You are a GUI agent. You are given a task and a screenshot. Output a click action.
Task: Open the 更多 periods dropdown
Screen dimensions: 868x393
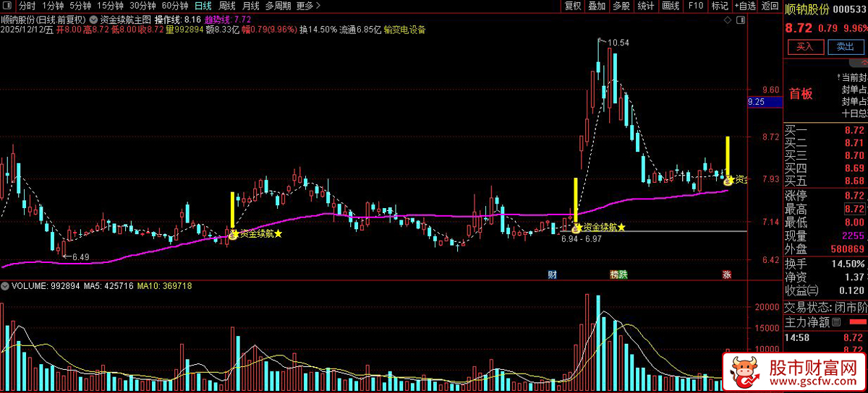tap(309, 6)
